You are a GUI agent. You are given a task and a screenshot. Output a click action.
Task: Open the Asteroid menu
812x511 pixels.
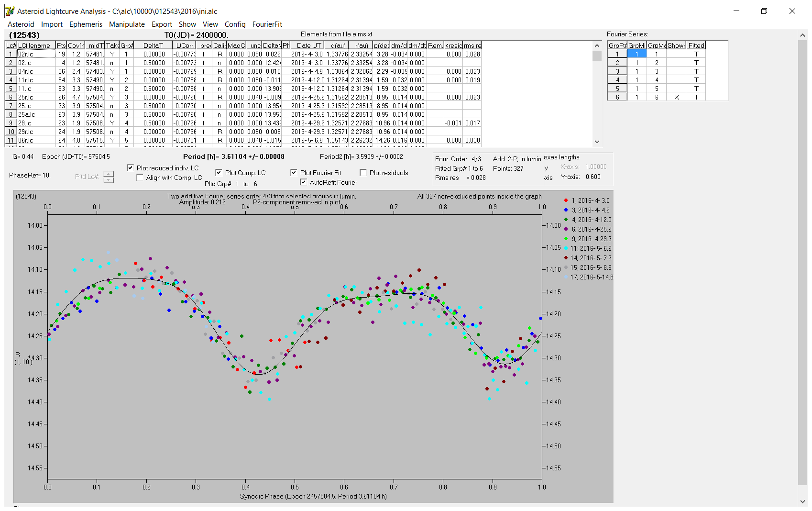pyautogui.click(x=21, y=24)
